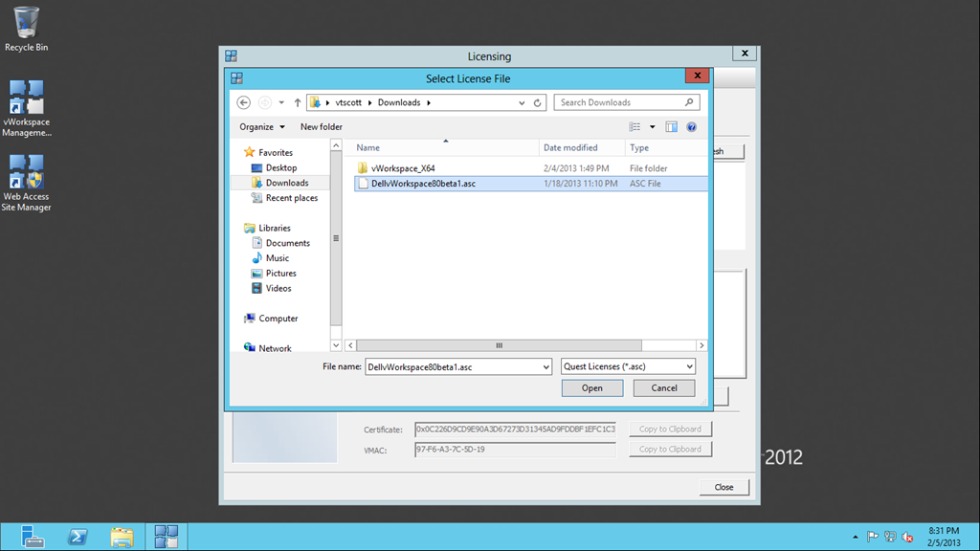Expand the Downloads breadcrumb arrow
Screen dimensions: 980x551
pos(429,102)
